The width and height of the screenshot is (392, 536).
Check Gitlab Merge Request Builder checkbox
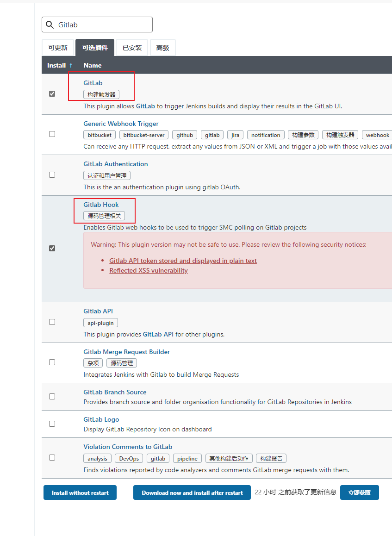pos(52,362)
